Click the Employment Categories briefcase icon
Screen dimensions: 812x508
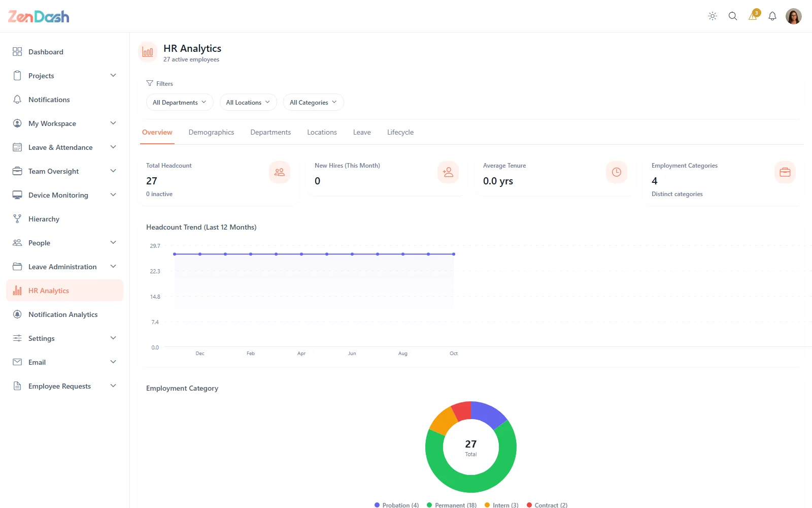coord(785,172)
